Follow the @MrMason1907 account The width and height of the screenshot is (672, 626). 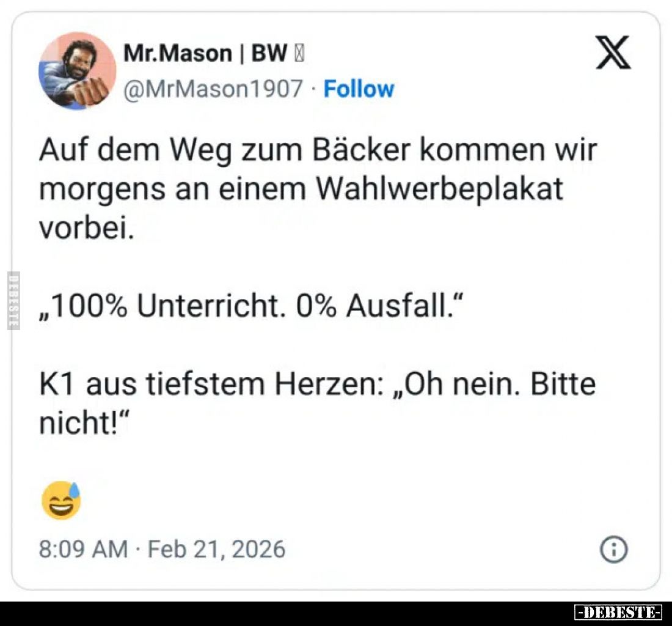tap(359, 89)
